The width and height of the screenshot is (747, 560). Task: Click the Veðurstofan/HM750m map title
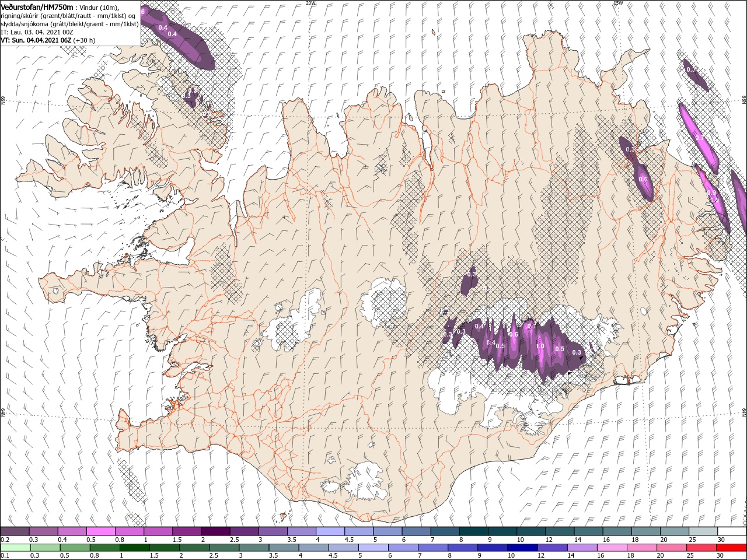pos(37,6)
